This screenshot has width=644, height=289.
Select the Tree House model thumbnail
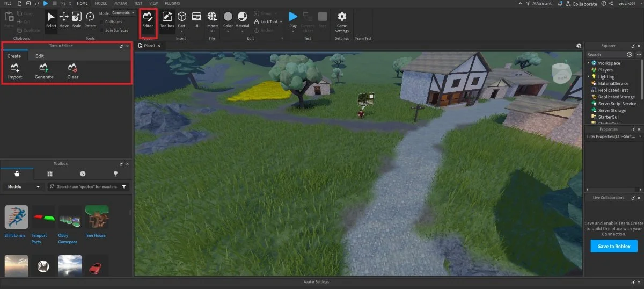click(97, 217)
